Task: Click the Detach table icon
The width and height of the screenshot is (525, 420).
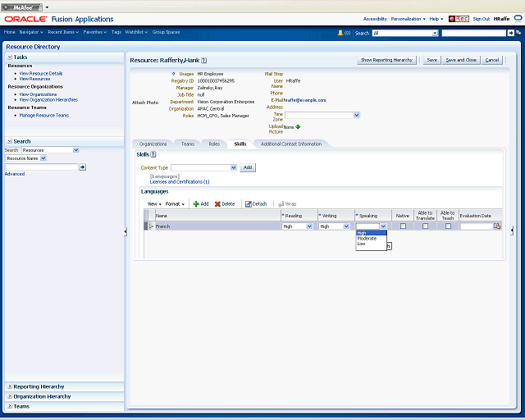Action: (248, 204)
